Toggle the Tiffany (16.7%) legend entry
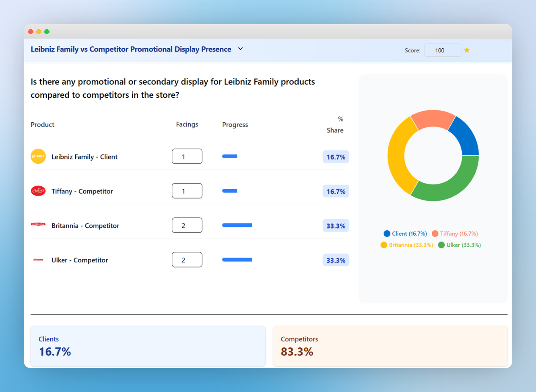Screen dimensions: 536x392 coord(455,233)
